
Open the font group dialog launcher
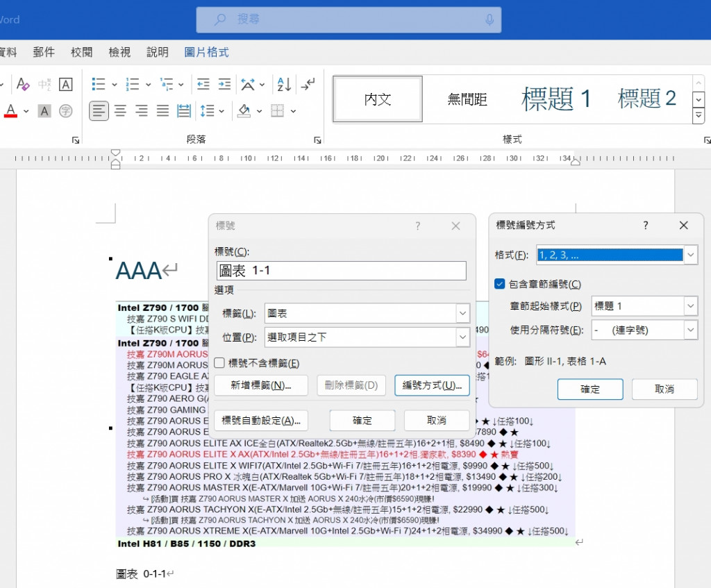(76, 140)
